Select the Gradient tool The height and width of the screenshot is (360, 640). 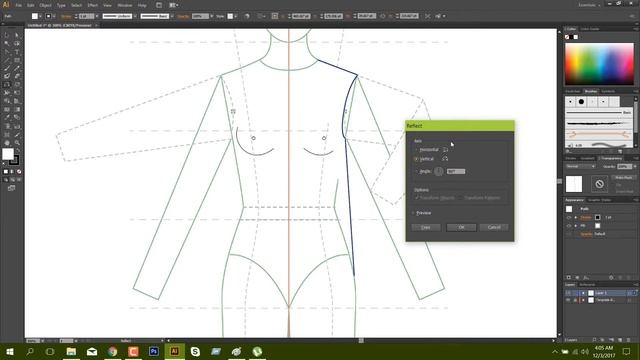(x=17, y=109)
